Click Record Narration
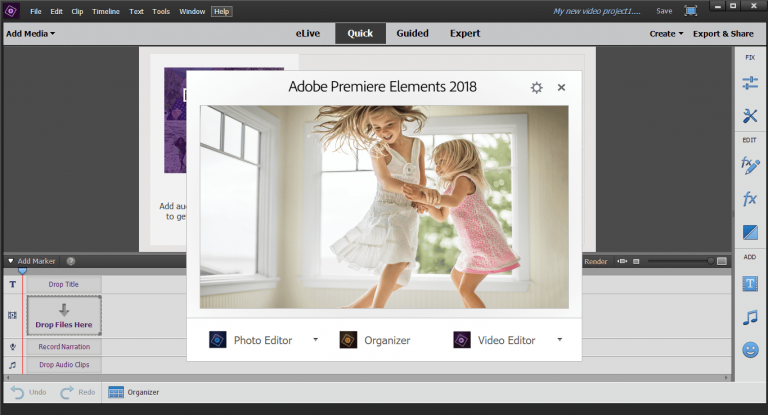The image size is (768, 415). click(x=64, y=346)
